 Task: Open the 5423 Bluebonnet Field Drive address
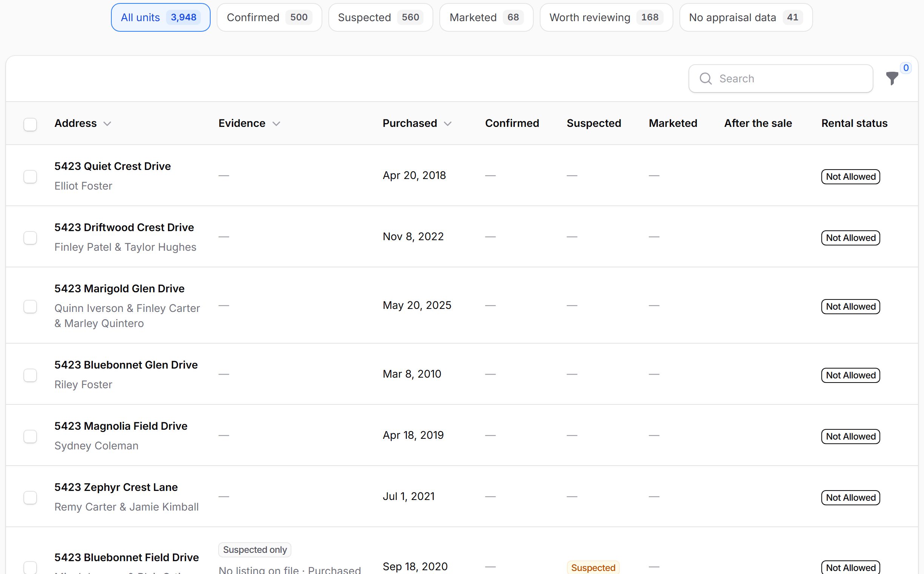(x=127, y=557)
